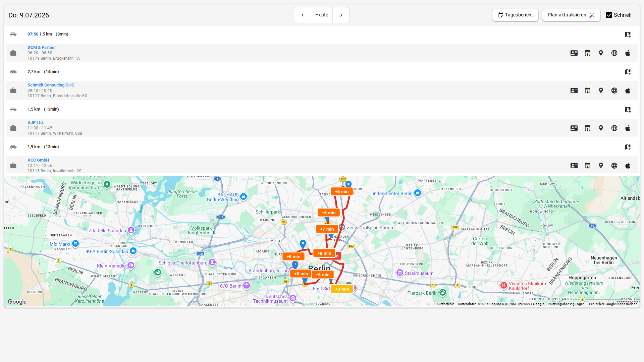
Task: Show location pin for ACC GmbH
Action: pyautogui.click(x=601, y=166)
